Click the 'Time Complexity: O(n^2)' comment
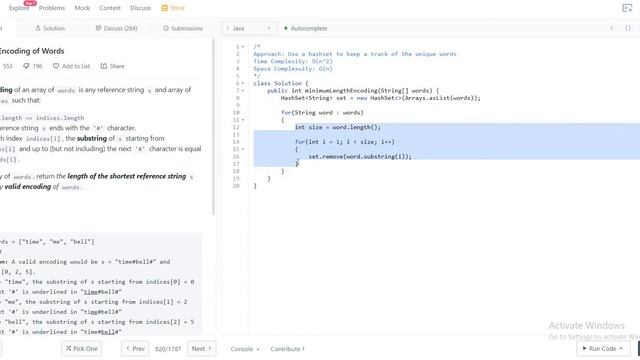 click(x=293, y=61)
